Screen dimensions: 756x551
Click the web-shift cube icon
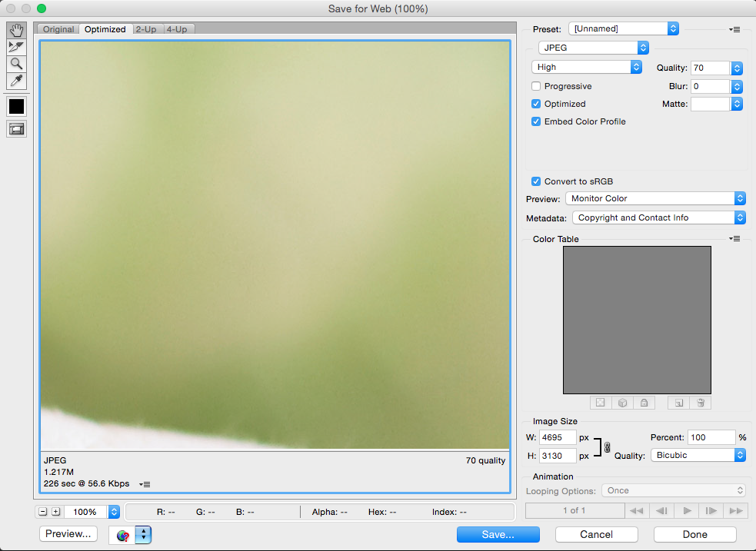[622, 403]
